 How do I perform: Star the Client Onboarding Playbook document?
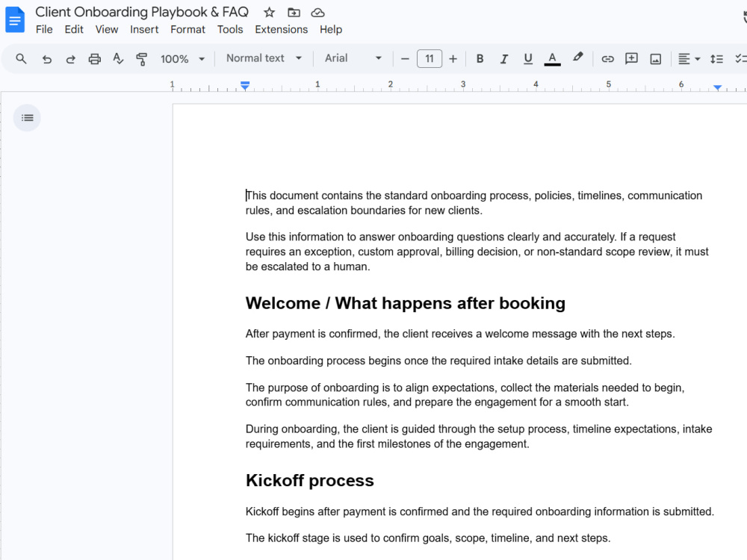(269, 13)
